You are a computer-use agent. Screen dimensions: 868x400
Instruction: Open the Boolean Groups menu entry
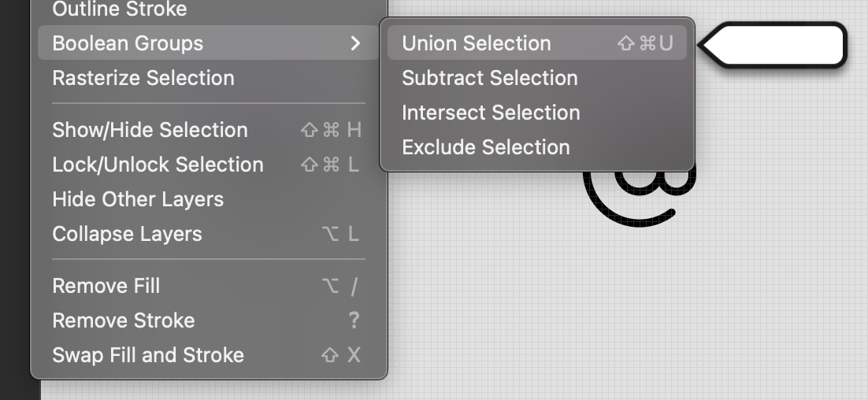point(128,43)
